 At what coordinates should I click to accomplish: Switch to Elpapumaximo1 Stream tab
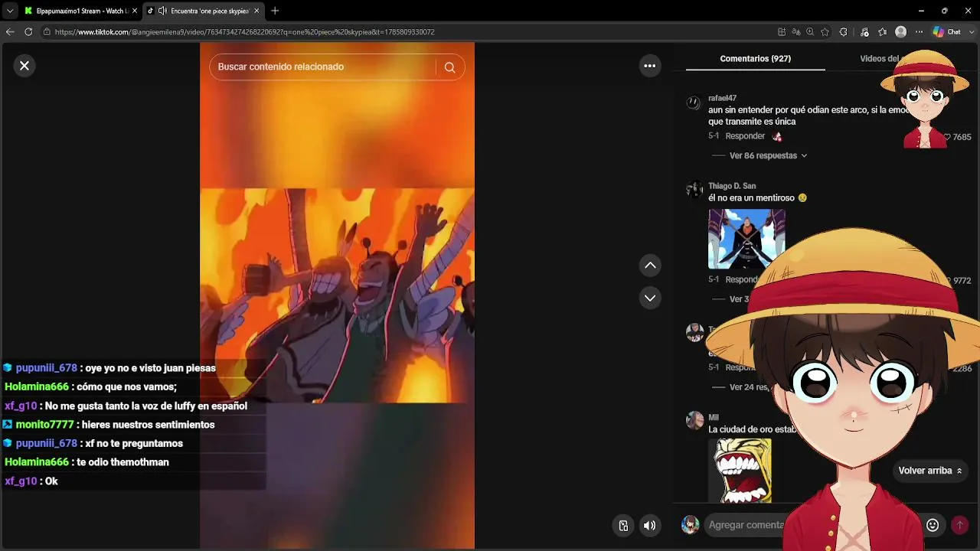(80, 11)
